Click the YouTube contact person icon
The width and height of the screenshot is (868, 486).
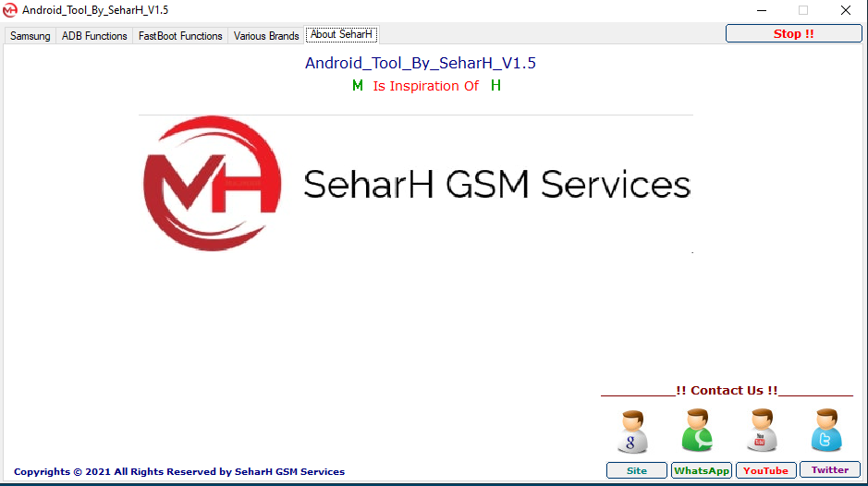click(x=762, y=431)
